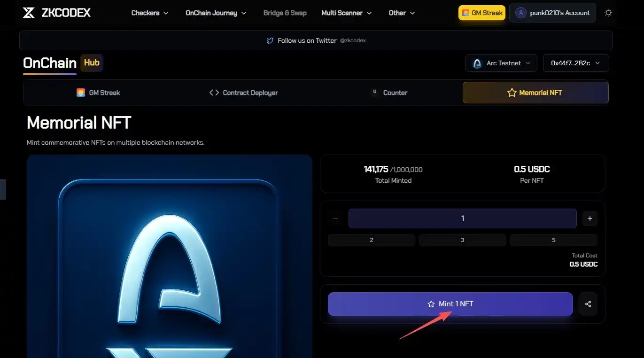Open the Checkers dropdown menu
The height and width of the screenshot is (358, 644).
149,13
